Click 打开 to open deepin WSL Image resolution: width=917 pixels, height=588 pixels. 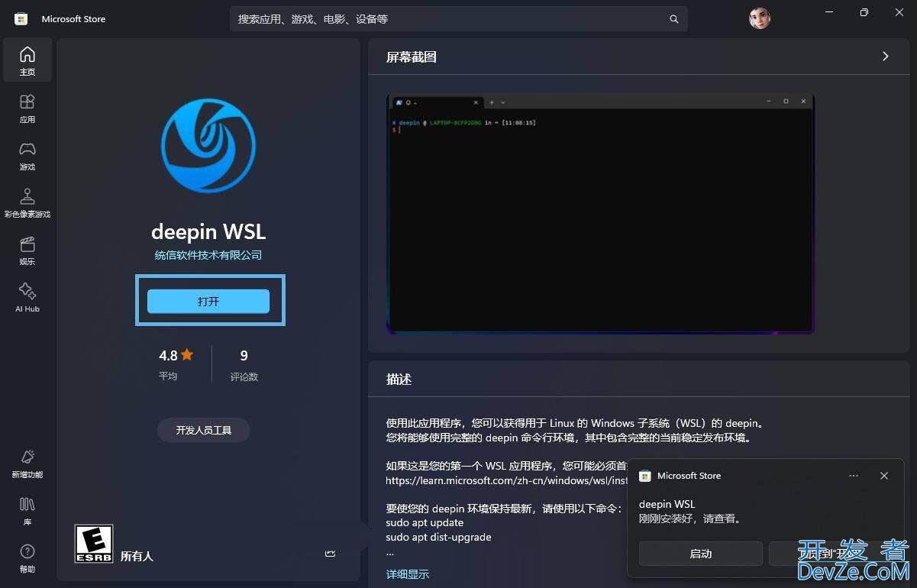208,301
